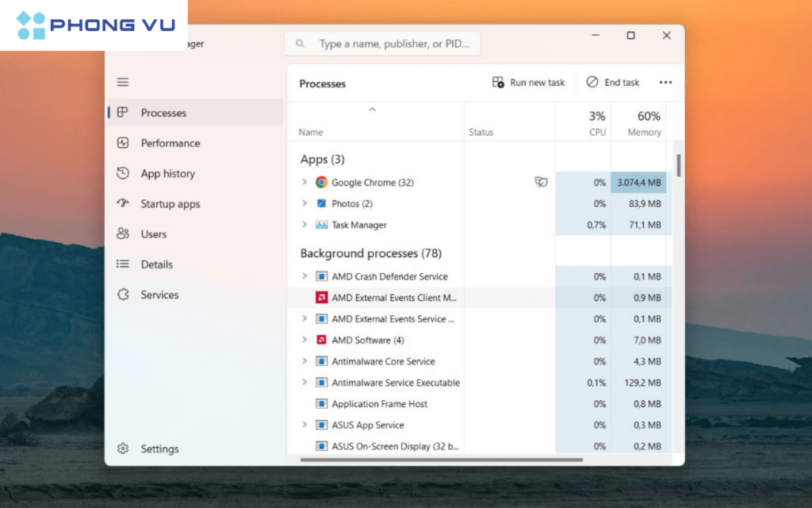
Task: Click the AMD Software red icon
Action: point(321,341)
